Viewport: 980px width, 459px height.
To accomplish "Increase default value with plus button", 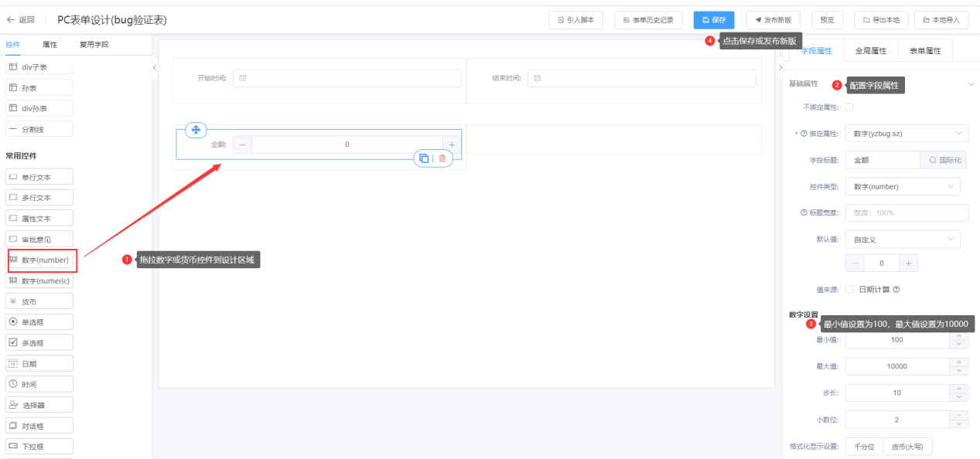I will point(910,263).
